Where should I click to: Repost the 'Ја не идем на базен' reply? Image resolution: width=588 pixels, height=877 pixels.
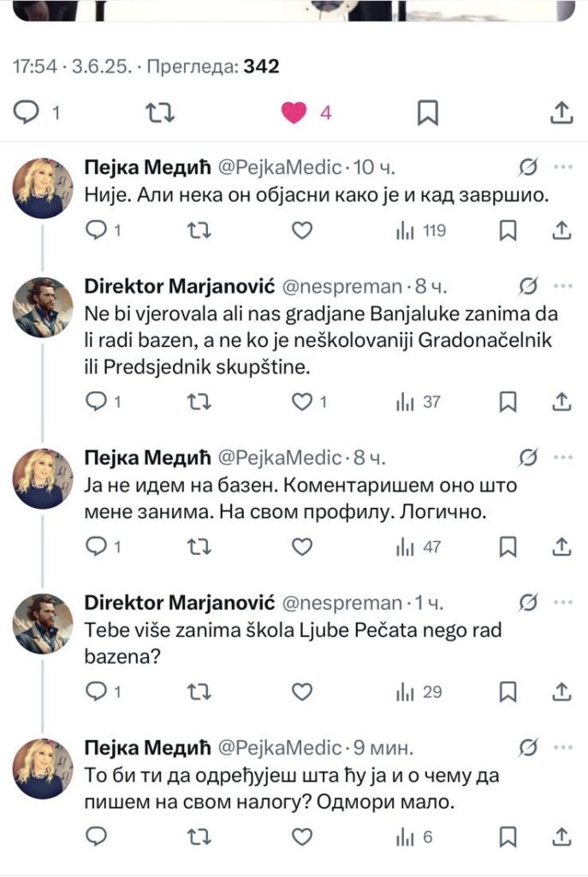[x=199, y=547]
